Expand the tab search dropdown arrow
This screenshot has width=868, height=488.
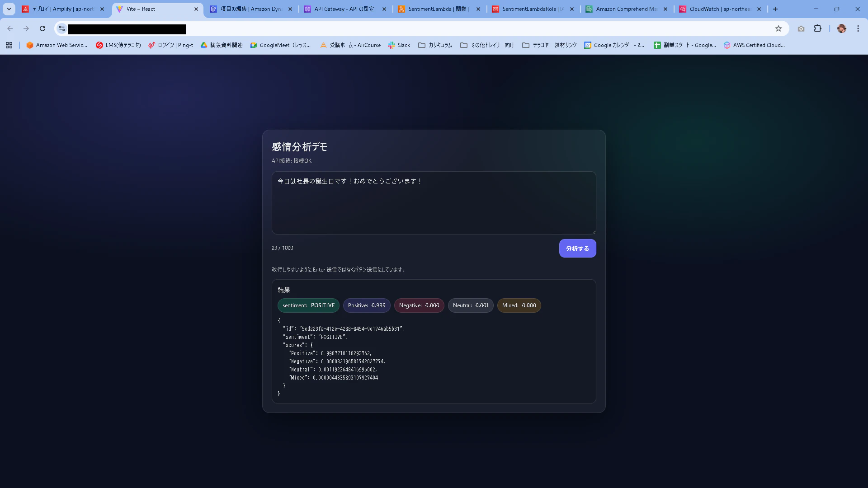[x=9, y=9]
